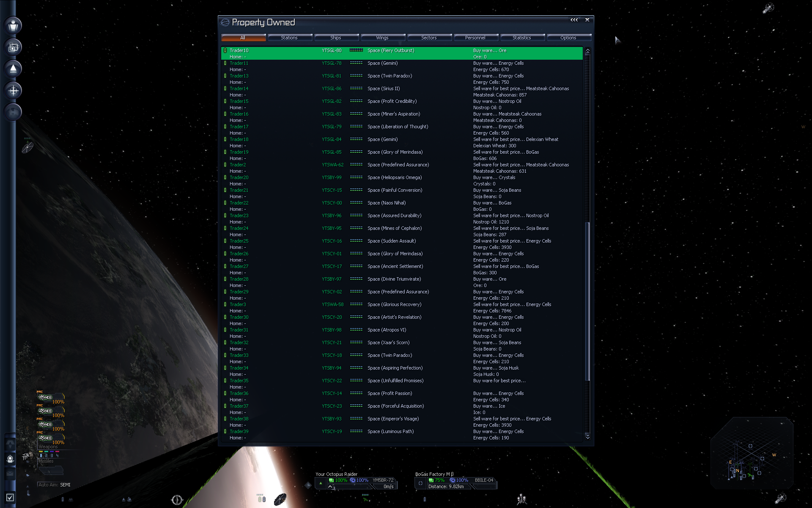This screenshot has height=508, width=812.
Task: Select the crosshair targeting sidebar icon
Action: point(13,90)
